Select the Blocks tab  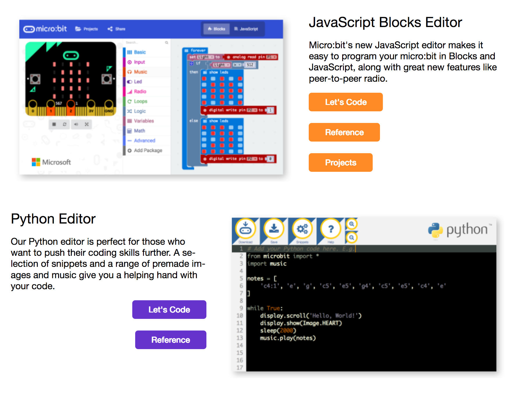pyautogui.click(x=217, y=29)
